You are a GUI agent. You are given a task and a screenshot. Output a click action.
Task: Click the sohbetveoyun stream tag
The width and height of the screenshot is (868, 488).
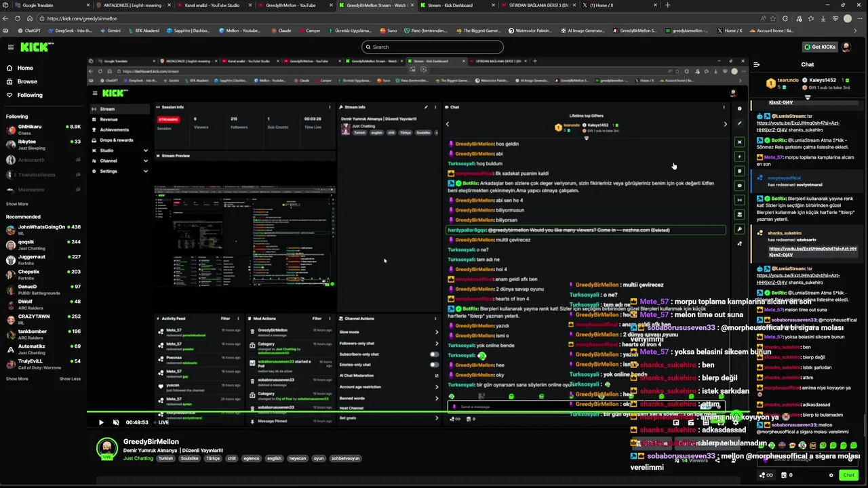tap(346, 458)
